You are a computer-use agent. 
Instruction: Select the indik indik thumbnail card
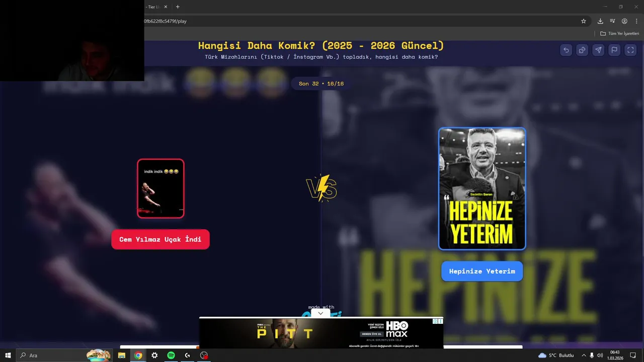[x=160, y=189]
